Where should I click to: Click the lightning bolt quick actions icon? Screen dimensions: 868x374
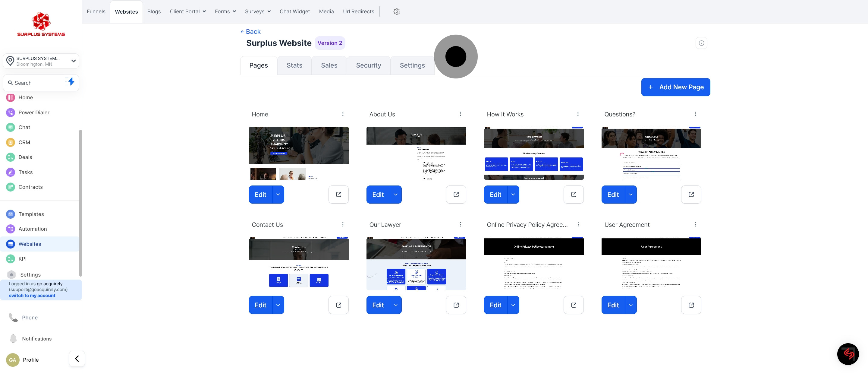[71, 82]
